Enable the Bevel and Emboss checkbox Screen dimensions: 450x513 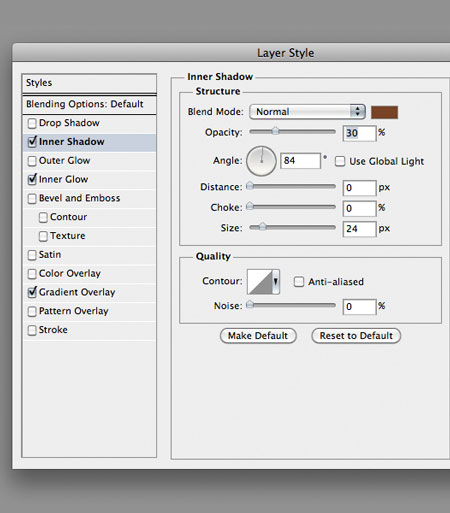32,199
